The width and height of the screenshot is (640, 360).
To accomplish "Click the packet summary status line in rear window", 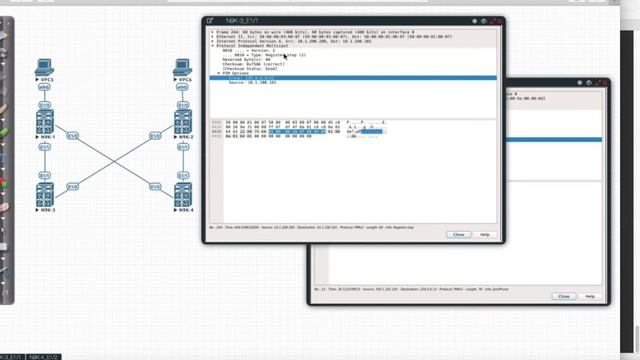I will pyautogui.click(x=411, y=289).
